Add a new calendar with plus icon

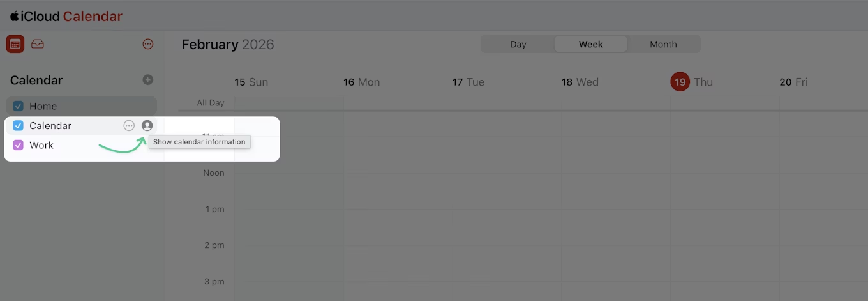(x=148, y=80)
